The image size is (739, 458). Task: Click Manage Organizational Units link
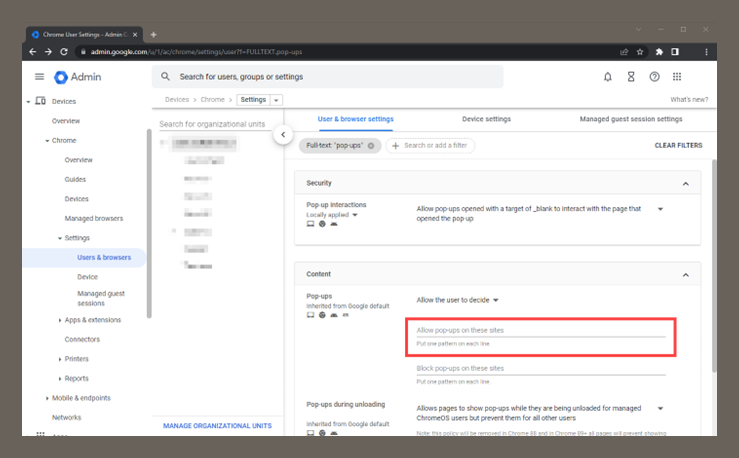[217, 426]
